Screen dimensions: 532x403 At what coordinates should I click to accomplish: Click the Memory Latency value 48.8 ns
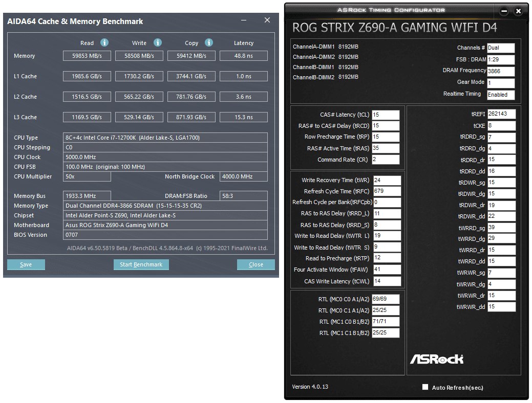pos(244,56)
